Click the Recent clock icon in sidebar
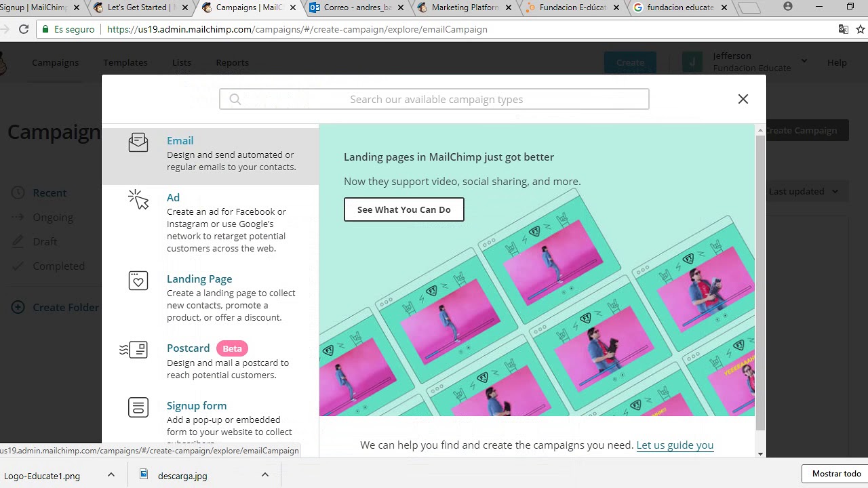Viewport: 868px width, 488px height. [x=18, y=192]
